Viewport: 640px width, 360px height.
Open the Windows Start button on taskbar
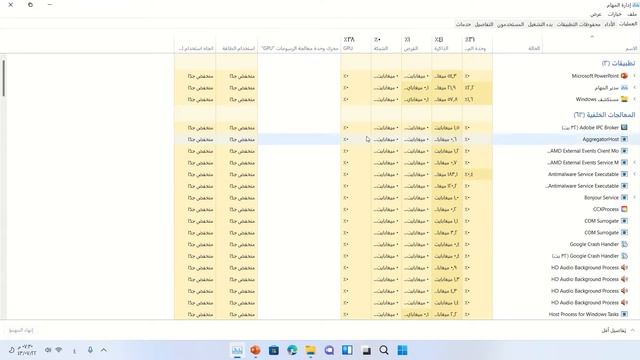pos(402,350)
